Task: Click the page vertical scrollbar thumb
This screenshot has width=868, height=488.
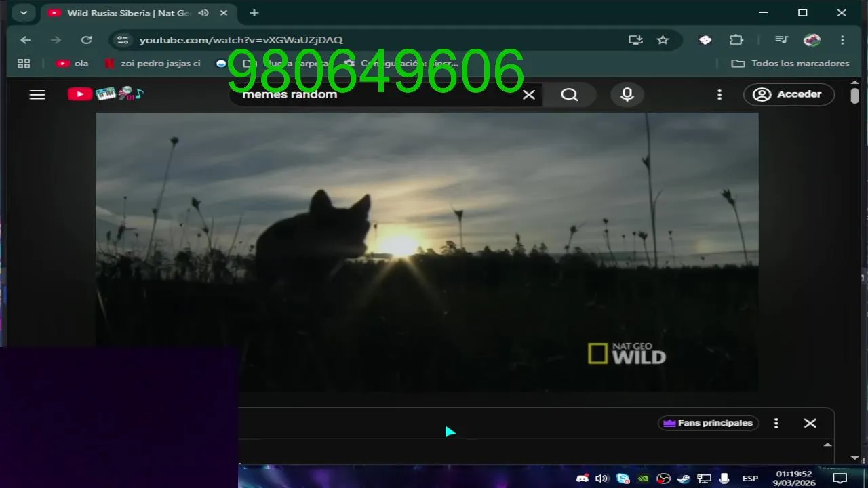Action: pos(854,96)
